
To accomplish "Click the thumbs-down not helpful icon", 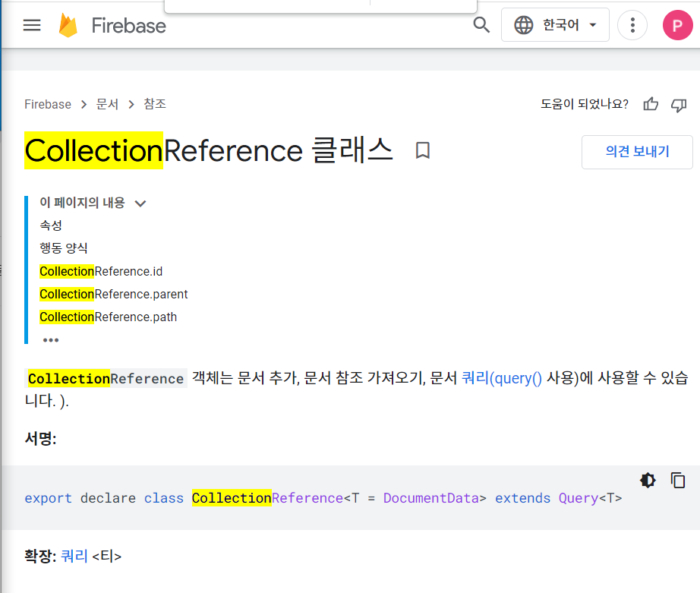I will point(679,106).
